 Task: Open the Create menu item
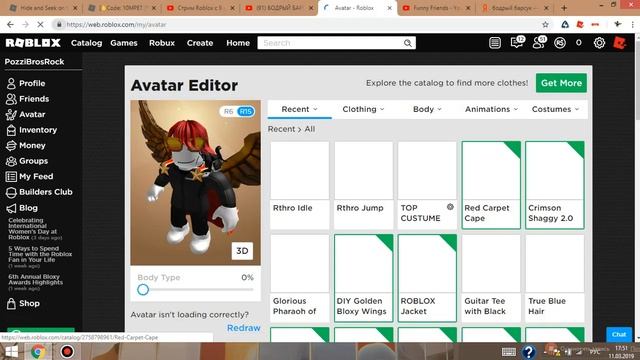click(x=200, y=43)
